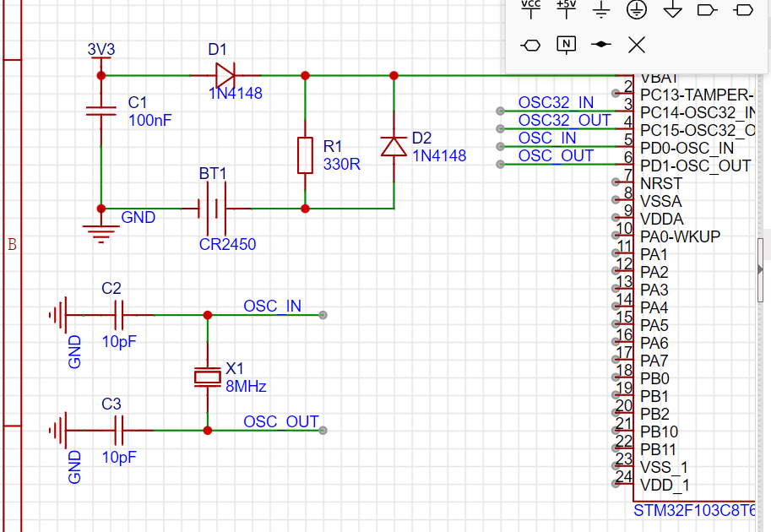Screen dimensions: 771x532
Task: Pick the standard GND ground symbol tool
Action: pyautogui.click(x=601, y=10)
